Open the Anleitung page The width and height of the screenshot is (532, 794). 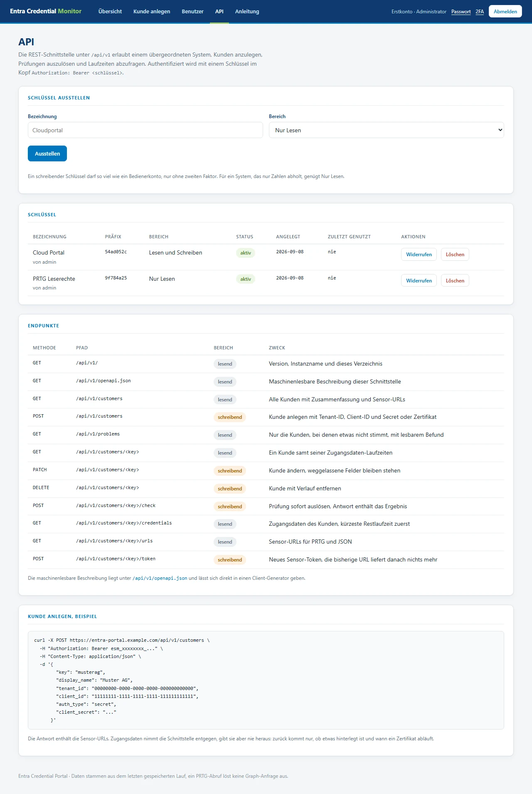[247, 11]
